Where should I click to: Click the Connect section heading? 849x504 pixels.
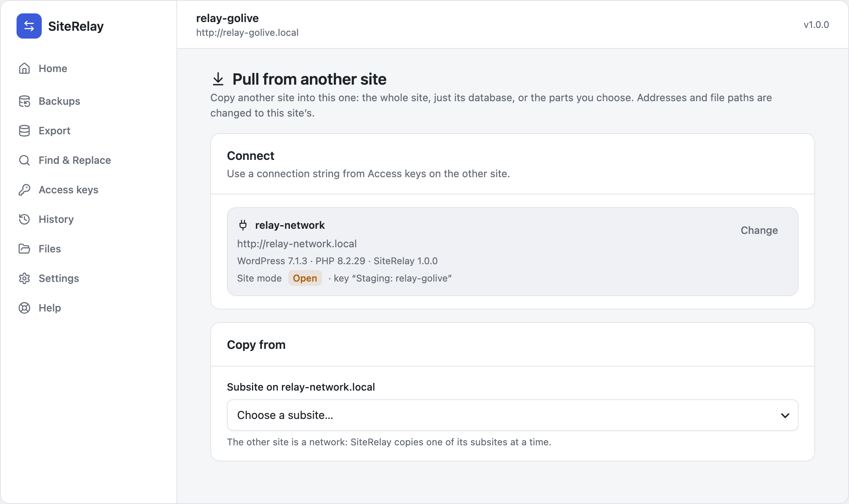pyautogui.click(x=250, y=156)
